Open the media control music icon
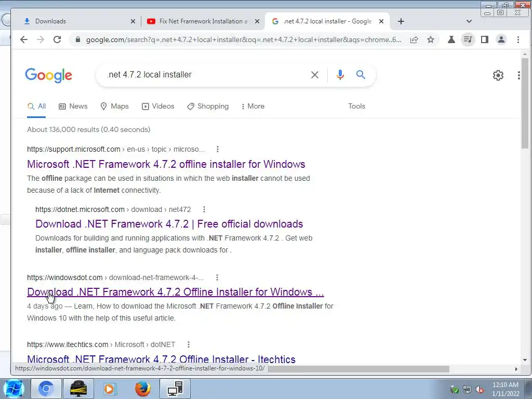The height and width of the screenshot is (399, 532). click(468, 39)
